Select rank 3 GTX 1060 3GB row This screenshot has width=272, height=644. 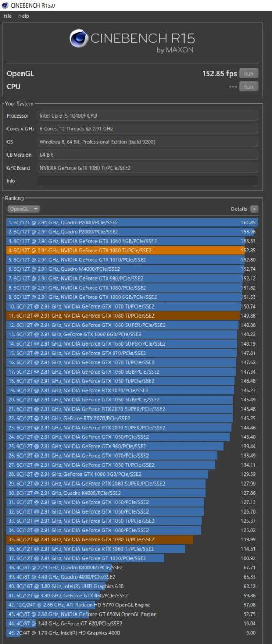(133, 241)
